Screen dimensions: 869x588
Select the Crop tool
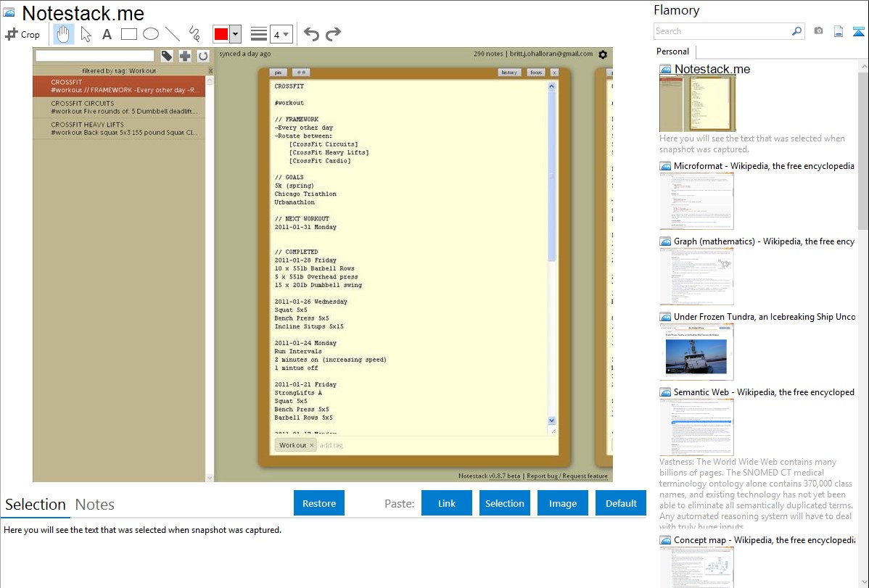click(22, 34)
